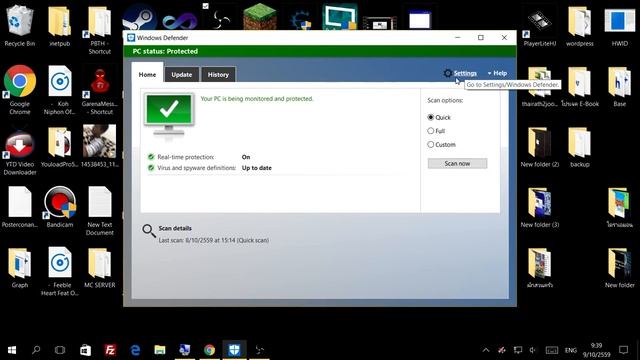Viewport: 640px width, 360px height.
Task: Click Real-time protection check icon
Action: 151,157
